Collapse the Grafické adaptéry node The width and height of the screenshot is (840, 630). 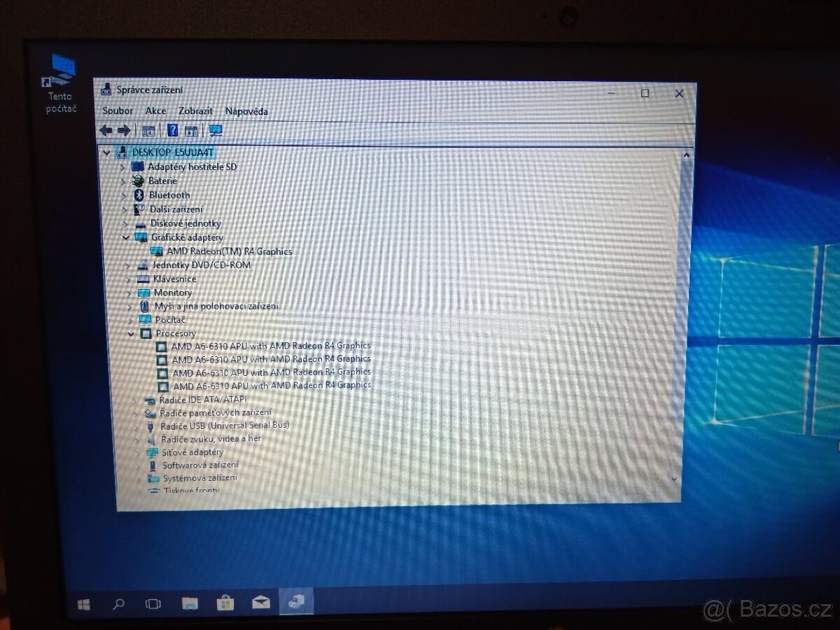pyautogui.click(x=126, y=238)
